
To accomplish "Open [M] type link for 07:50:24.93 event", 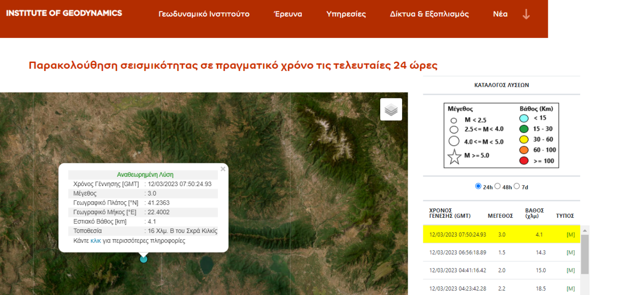I will [571, 234].
